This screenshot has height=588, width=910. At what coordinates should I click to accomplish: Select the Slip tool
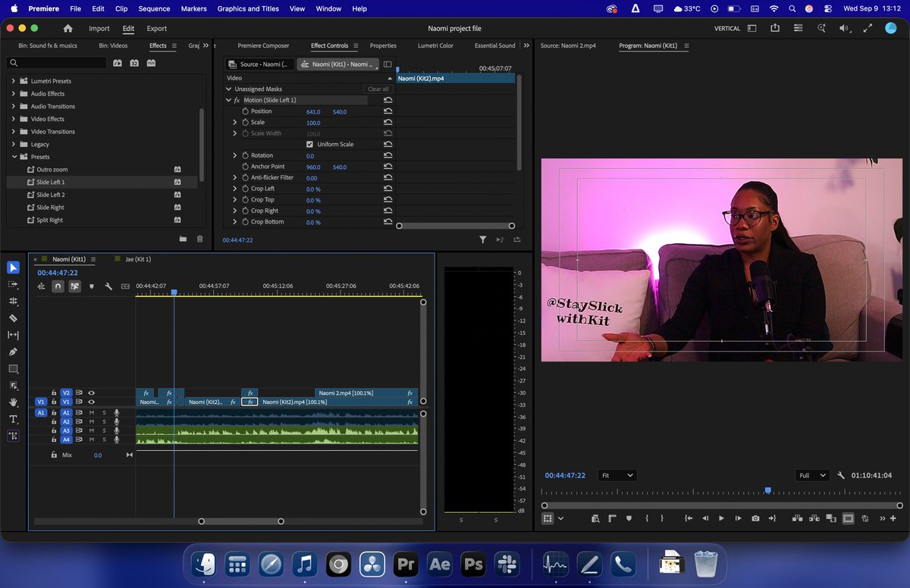[13, 335]
